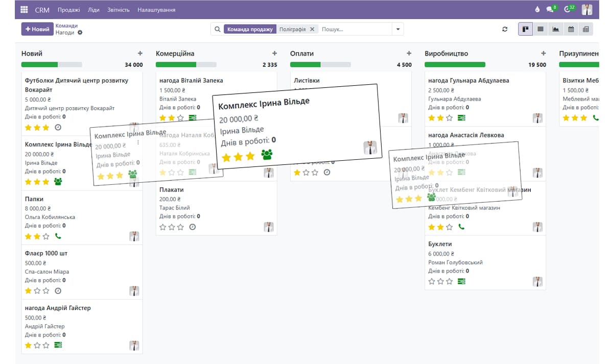Viewport: 613px width, 364px height.
Task: Open the gear actions menu next to Нагоди
Action: pos(80,33)
